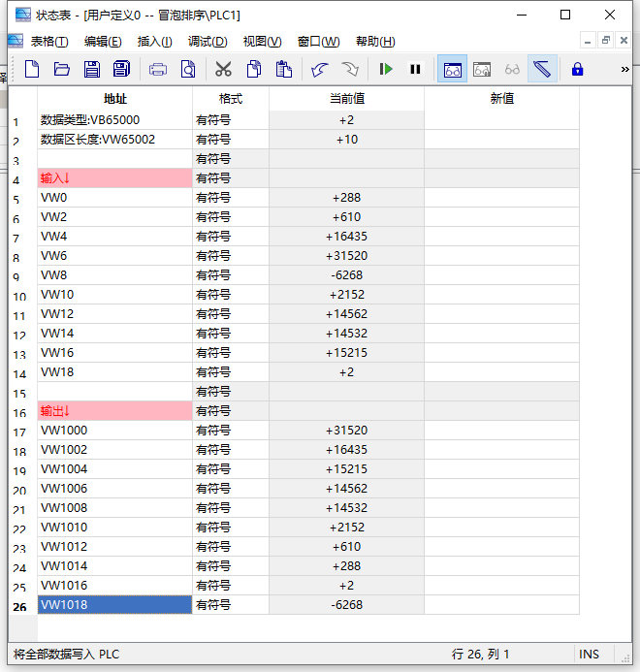Click the 格式 cell in the VW1004 row
The width and height of the screenshot is (640, 672).
(231, 469)
